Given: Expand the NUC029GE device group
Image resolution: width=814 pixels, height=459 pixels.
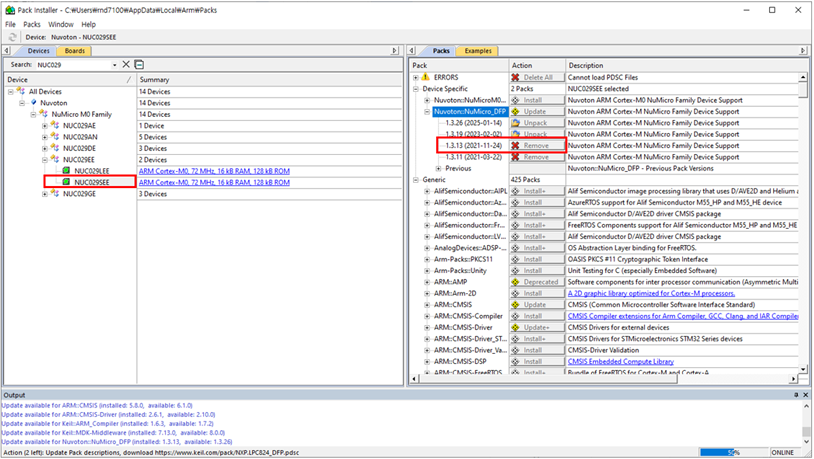Looking at the screenshot, I should pyautogui.click(x=45, y=194).
